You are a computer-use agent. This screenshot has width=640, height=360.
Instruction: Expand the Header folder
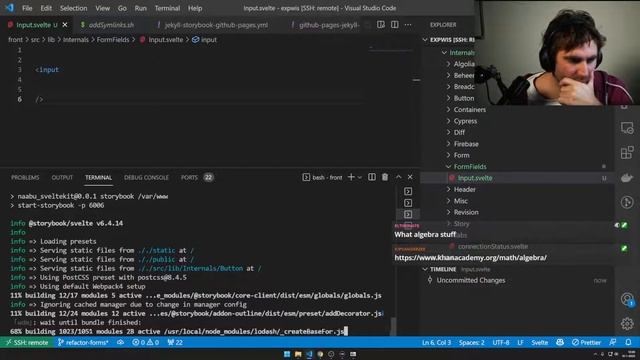click(464, 190)
